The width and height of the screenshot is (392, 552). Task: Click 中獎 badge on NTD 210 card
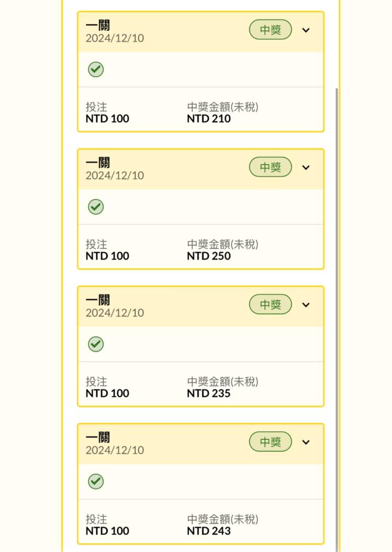pos(271,30)
